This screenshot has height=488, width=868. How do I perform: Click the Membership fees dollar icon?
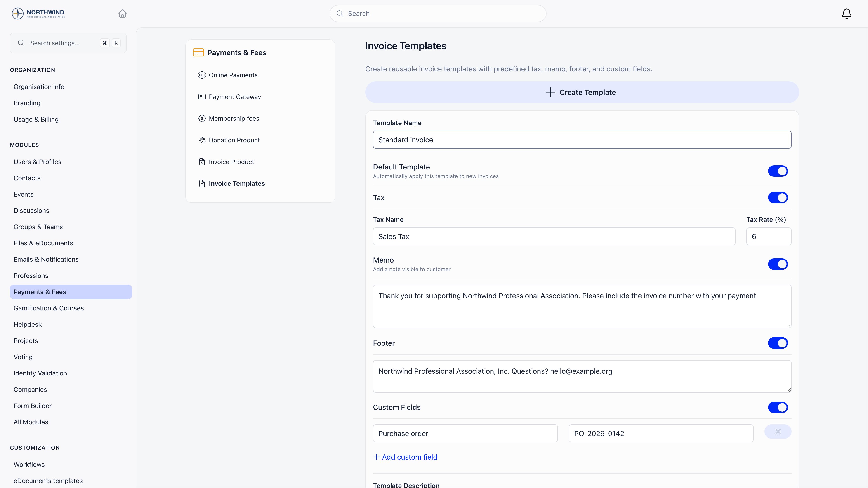point(202,119)
